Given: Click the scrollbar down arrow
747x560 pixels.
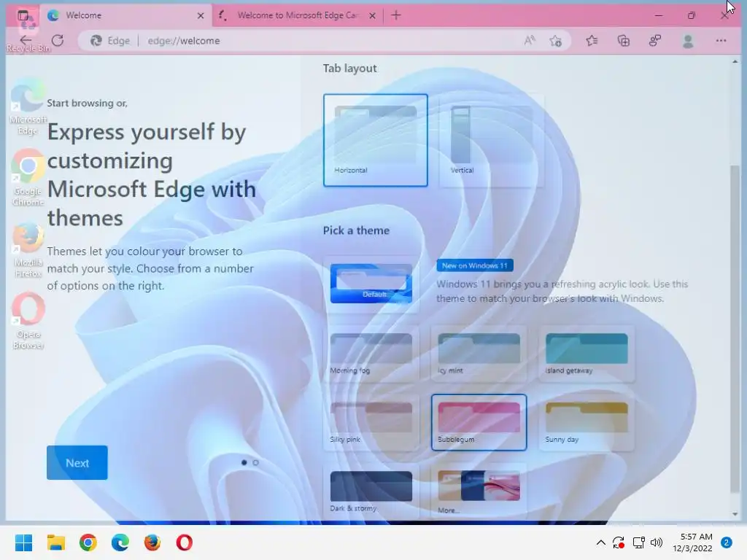Looking at the screenshot, I should point(735,514).
